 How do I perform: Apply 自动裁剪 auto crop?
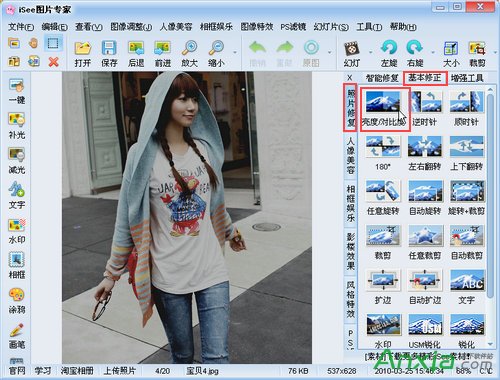coord(467,242)
